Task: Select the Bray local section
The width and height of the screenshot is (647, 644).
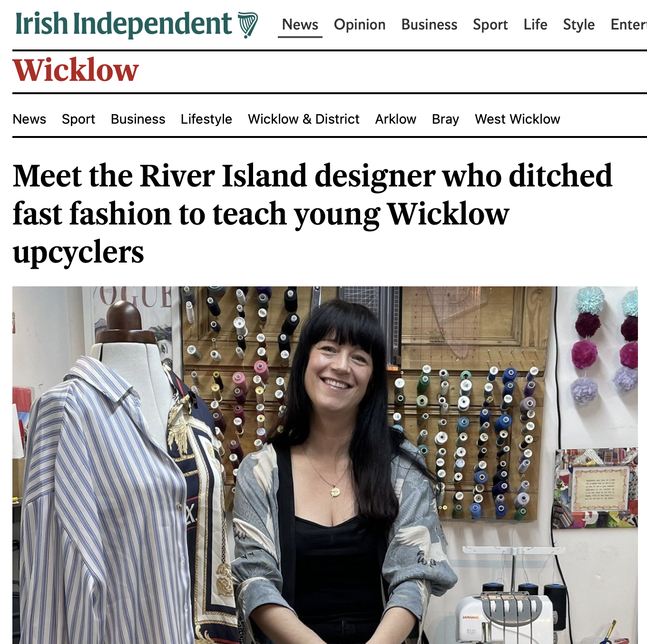Action: [x=445, y=119]
